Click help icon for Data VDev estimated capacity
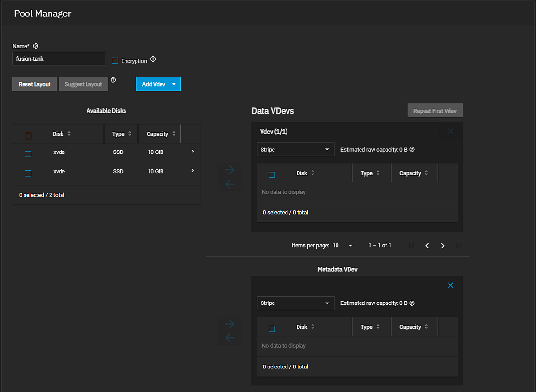Screen dimensions: 536x392 [412, 150]
